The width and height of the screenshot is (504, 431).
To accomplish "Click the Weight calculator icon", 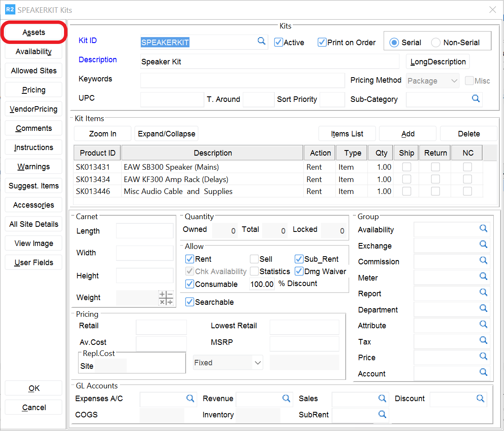I will (x=166, y=298).
